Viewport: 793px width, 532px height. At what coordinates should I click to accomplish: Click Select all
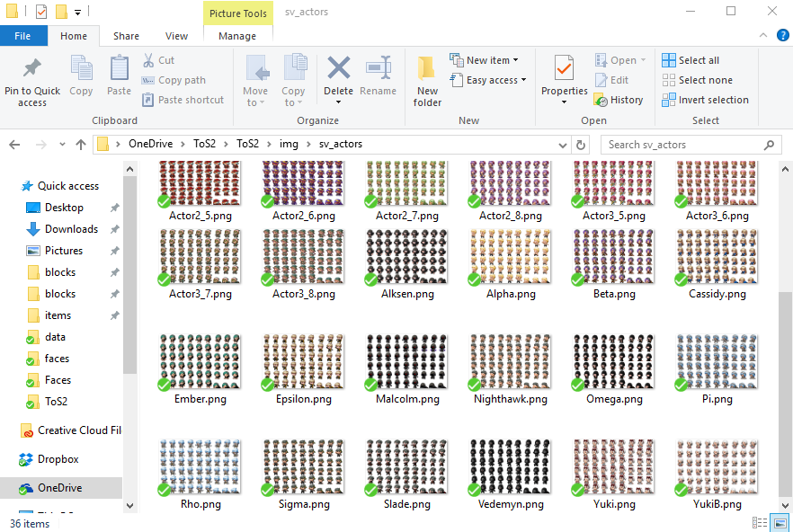[691, 60]
